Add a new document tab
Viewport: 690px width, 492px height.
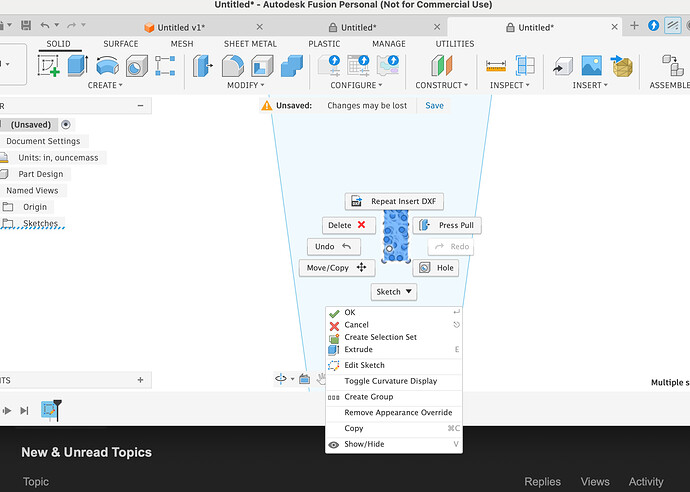tap(634, 26)
